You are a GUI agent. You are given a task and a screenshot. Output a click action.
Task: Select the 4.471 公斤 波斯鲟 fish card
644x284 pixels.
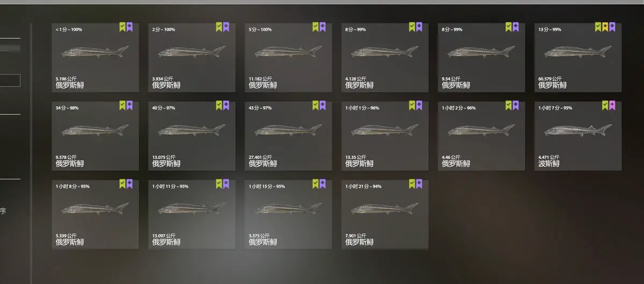click(x=578, y=136)
